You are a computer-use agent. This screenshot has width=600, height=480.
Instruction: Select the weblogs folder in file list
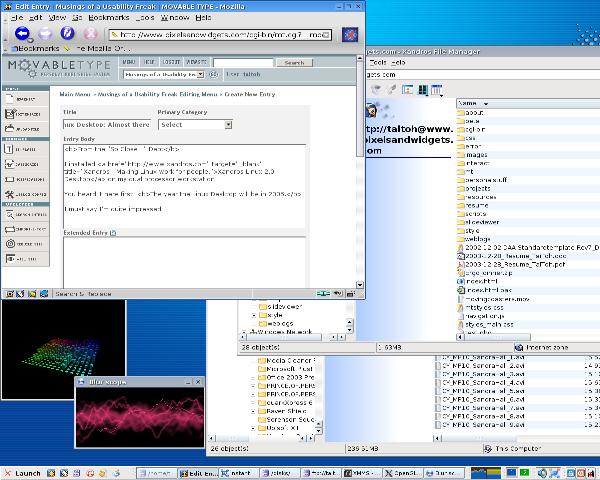tap(474, 239)
